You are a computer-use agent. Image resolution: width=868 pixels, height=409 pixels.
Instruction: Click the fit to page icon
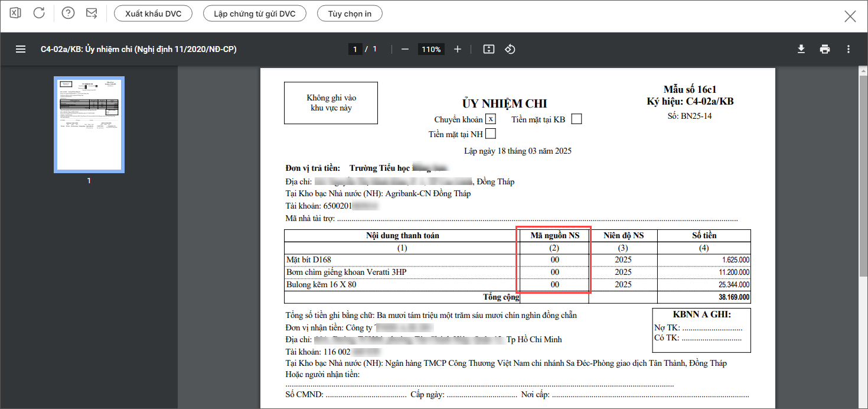[x=488, y=49]
